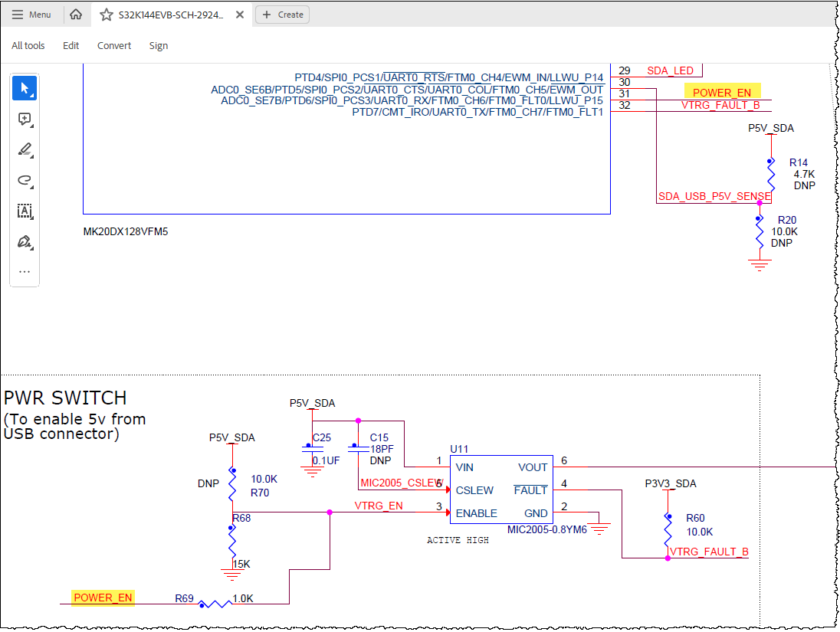Viewport: 840px width, 632px height.
Task: Star the S32K144EVB-SCH document
Action: click(107, 15)
